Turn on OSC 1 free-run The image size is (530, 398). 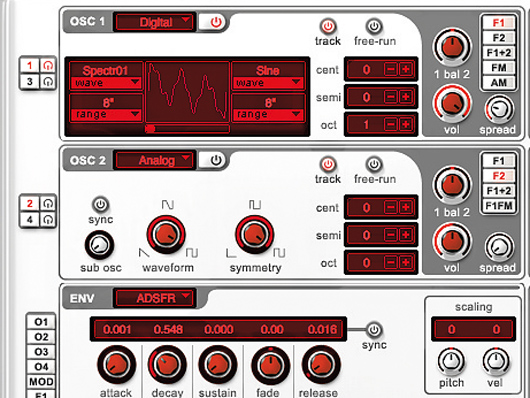coord(374,26)
